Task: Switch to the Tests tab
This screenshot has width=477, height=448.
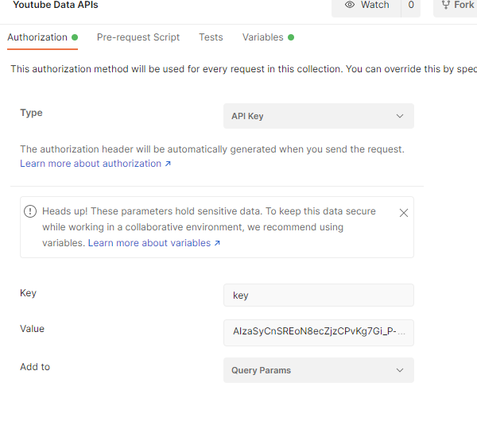Action: pyautogui.click(x=211, y=37)
